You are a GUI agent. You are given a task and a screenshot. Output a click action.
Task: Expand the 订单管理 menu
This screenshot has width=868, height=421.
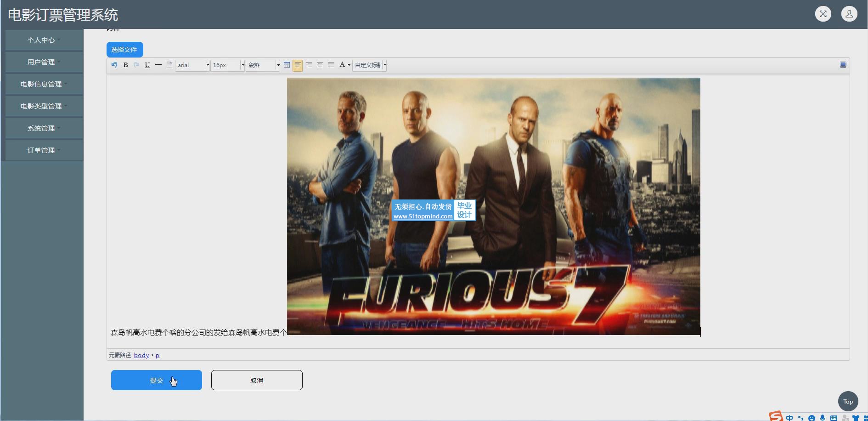point(44,150)
